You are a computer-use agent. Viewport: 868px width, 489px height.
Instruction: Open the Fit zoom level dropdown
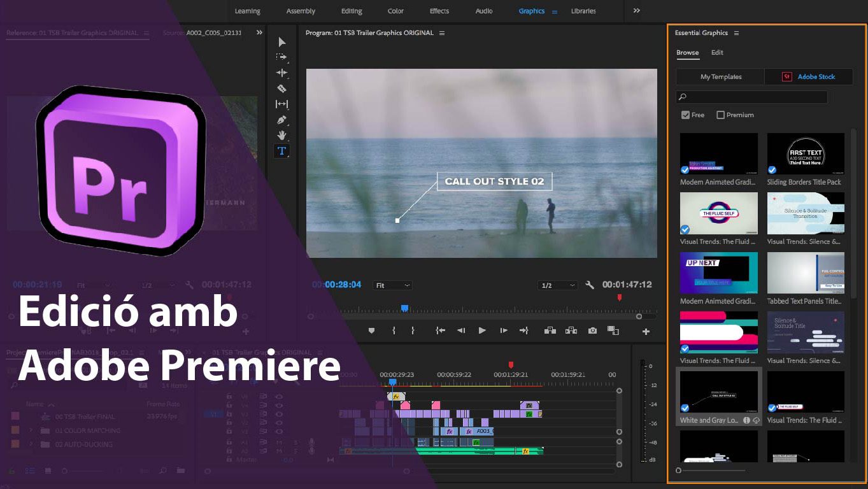[x=392, y=285]
